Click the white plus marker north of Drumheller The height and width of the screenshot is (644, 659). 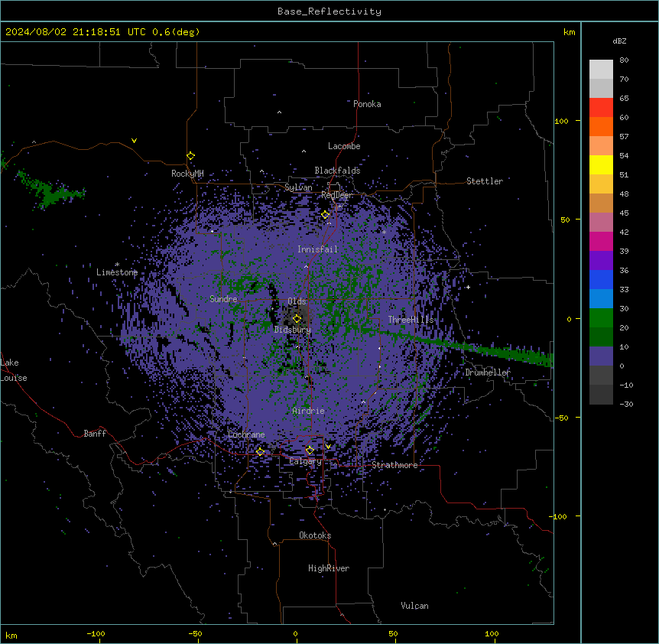[x=468, y=287]
